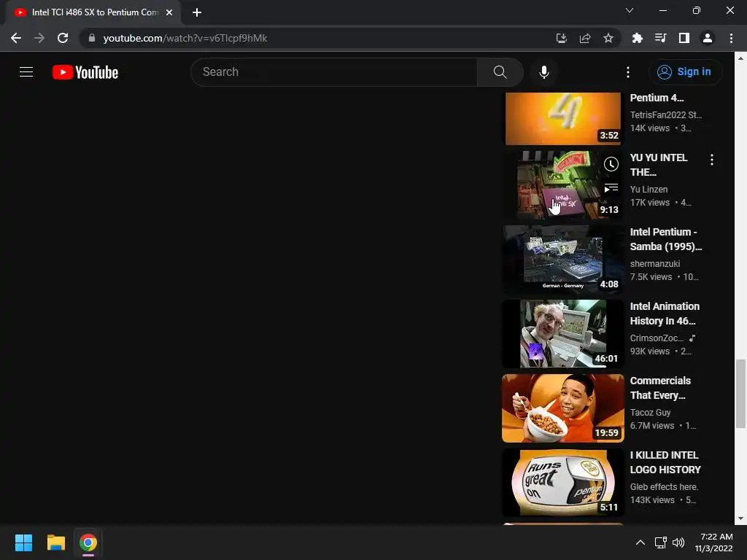Click the Sign in button

pos(685,72)
